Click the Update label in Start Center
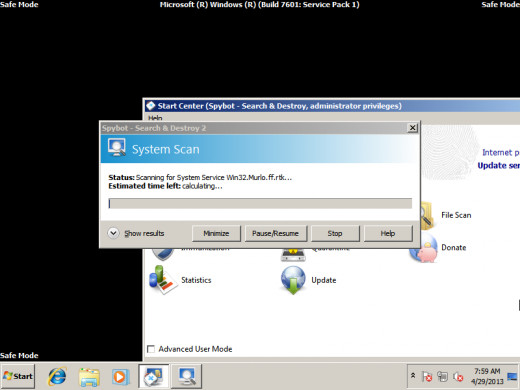Image resolution: width=520 pixels, height=390 pixels. [x=324, y=280]
